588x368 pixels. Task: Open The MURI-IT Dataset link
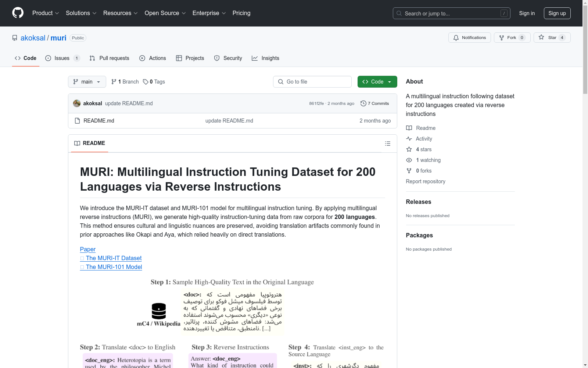tap(111, 258)
